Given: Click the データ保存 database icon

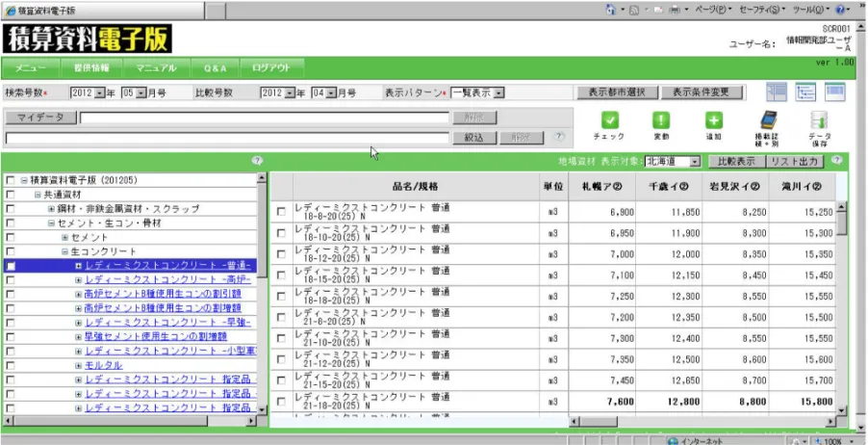Looking at the screenshot, I should [819, 121].
